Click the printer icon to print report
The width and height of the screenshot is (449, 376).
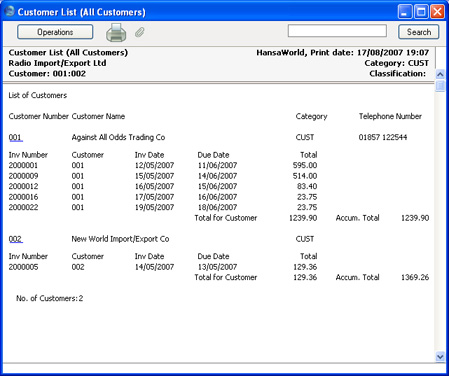(x=116, y=33)
